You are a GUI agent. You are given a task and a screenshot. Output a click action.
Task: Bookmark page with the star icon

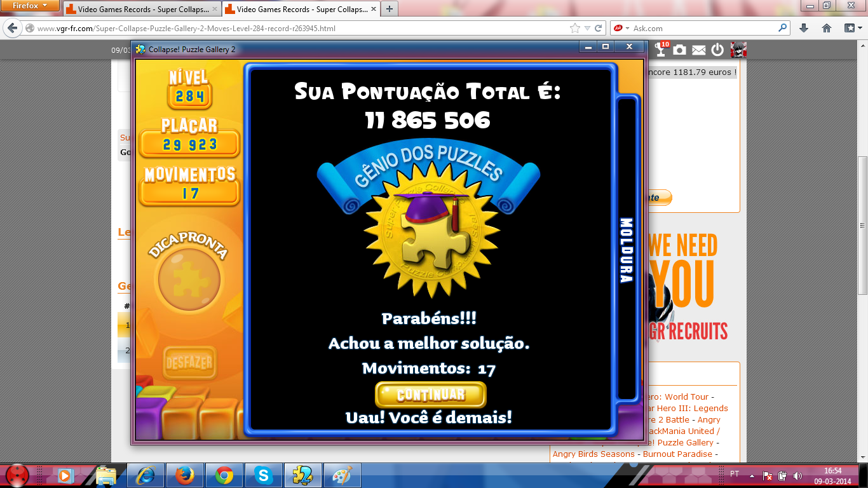pos(575,29)
